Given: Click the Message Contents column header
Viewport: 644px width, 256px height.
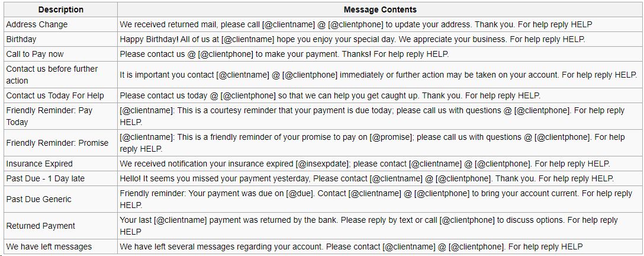Looking at the screenshot, I should 380,9.
